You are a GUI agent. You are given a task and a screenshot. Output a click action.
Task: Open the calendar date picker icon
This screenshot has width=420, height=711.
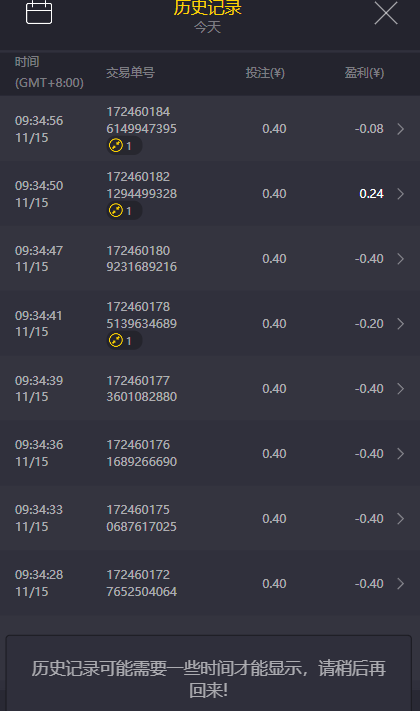point(39,12)
